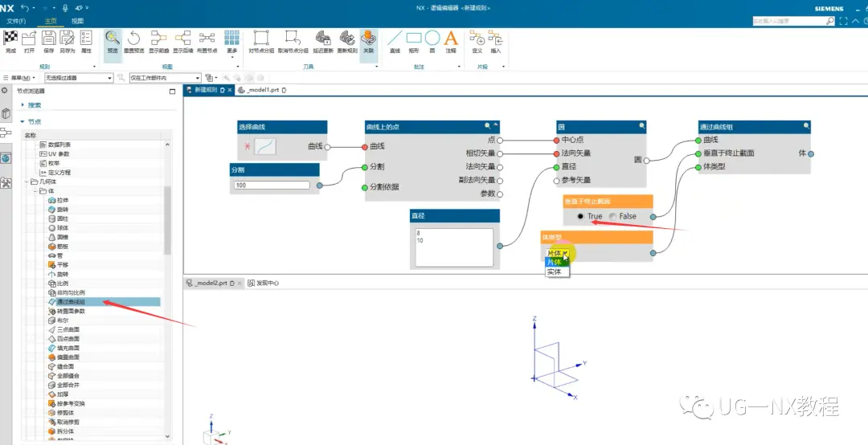Click the 布置节点 arrange nodes icon

click(x=207, y=39)
